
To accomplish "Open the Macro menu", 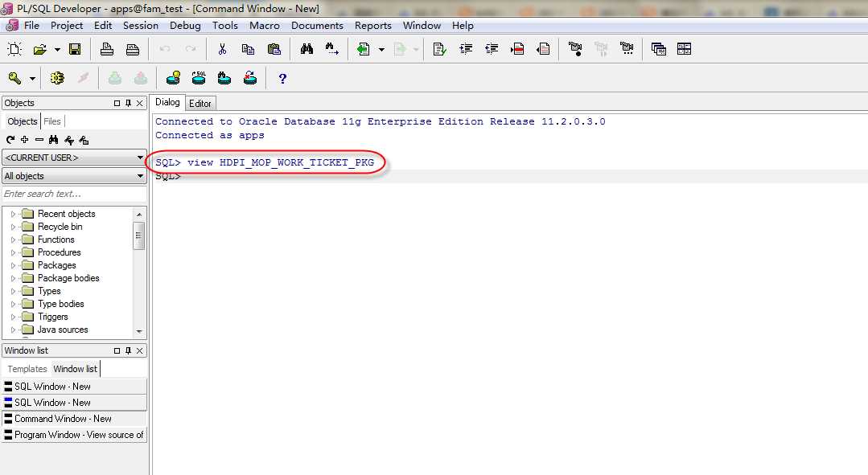I will tap(265, 26).
